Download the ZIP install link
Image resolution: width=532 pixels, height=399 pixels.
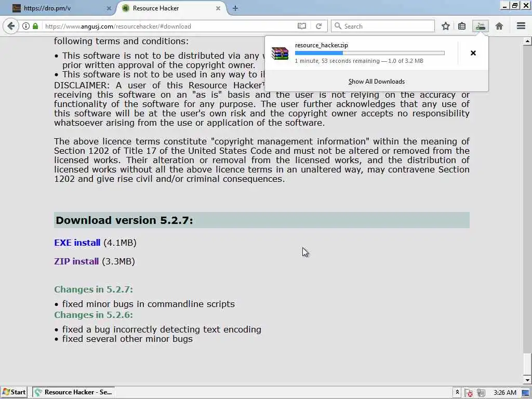click(76, 261)
